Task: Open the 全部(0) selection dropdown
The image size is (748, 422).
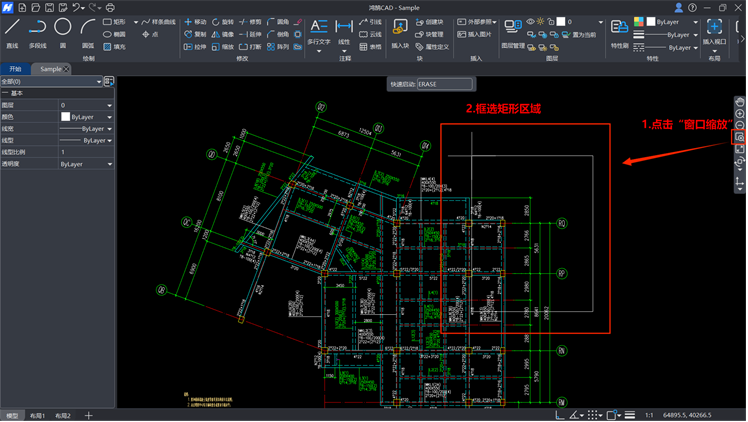Action: 52,81
